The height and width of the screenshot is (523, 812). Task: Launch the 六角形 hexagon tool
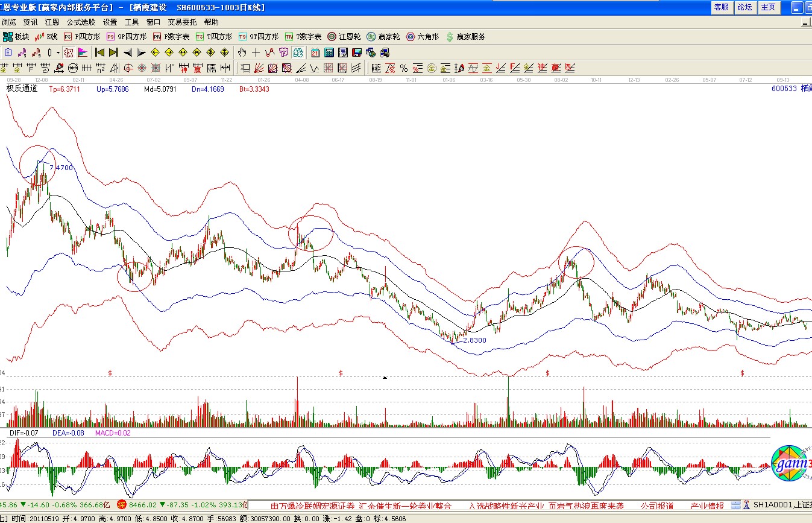[422, 37]
